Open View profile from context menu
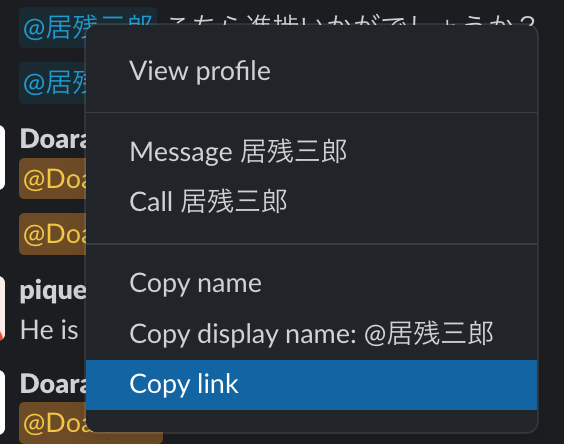The width and height of the screenshot is (564, 444). 311,71
